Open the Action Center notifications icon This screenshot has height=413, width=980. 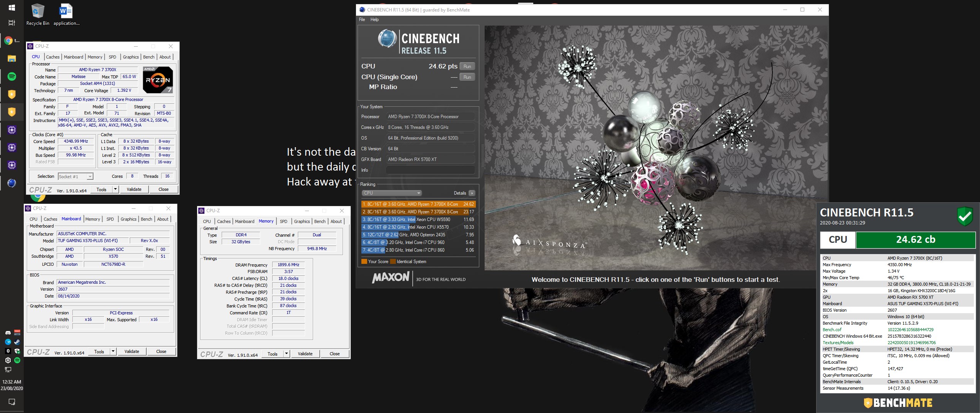[x=12, y=402]
